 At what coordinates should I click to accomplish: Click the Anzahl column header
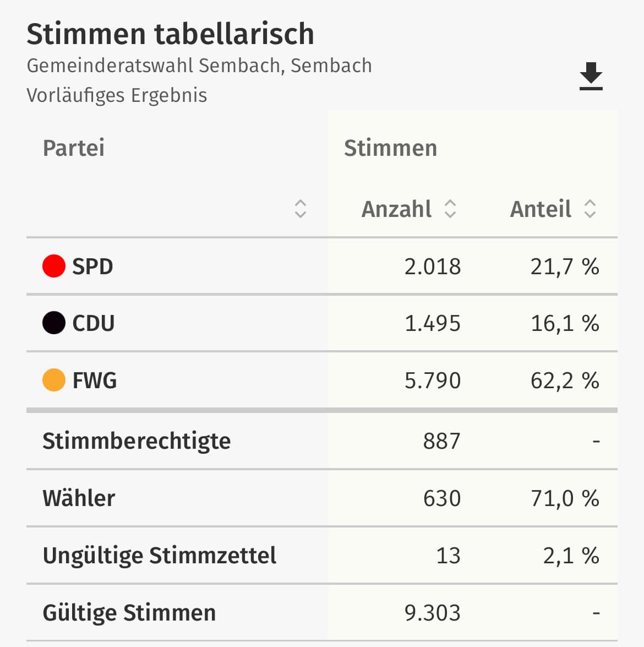396,209
